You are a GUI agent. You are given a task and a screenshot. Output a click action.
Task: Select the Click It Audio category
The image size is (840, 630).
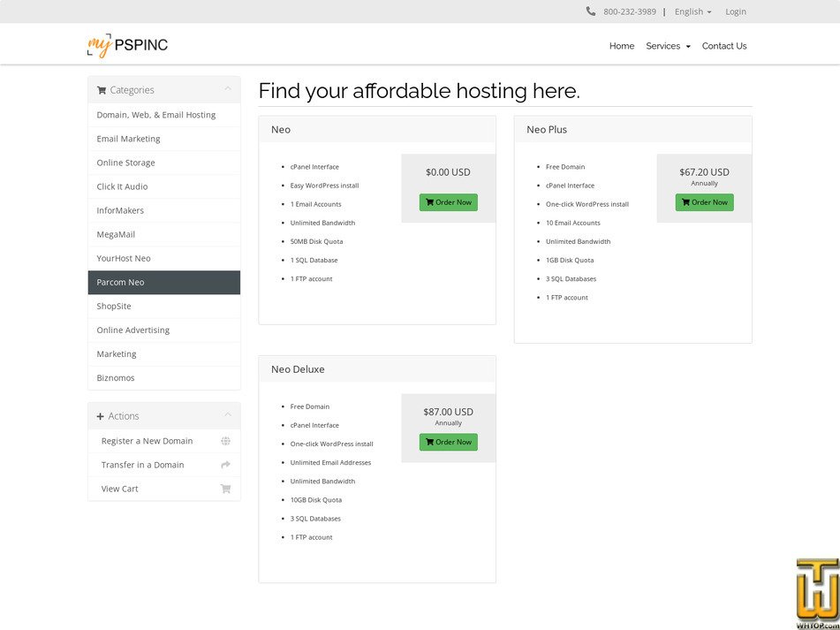click(164, 186)
